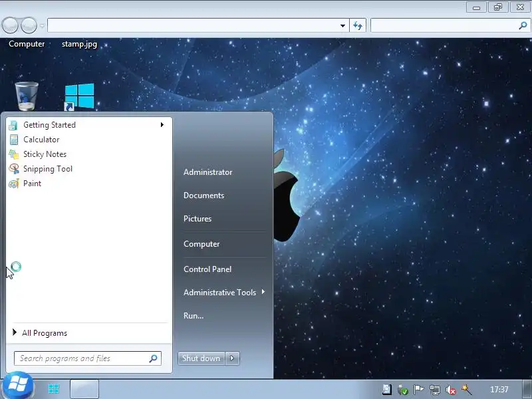Click the refresh button beside address bar
This screenshot has width=532, height=399.
tap(358, 25)
